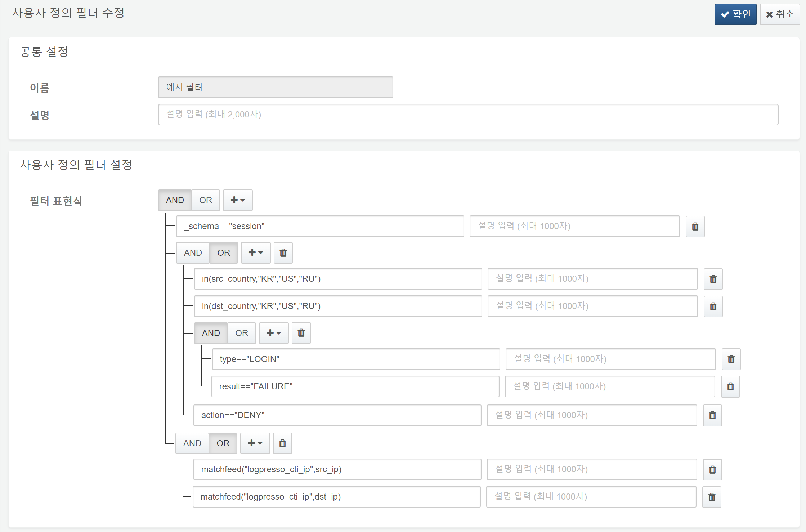The width and height of the screenshot is (806, 532).
Task: Delete the result=="FAILURE" expression row
Action: tap(730, 386)
